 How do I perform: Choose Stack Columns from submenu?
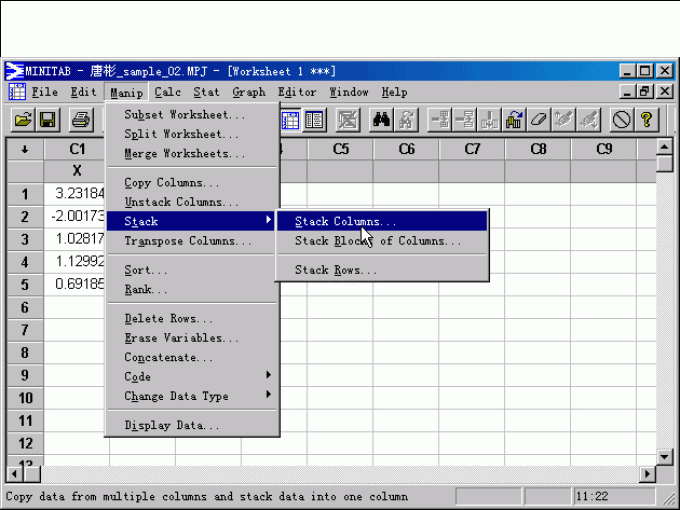point(345,221)
